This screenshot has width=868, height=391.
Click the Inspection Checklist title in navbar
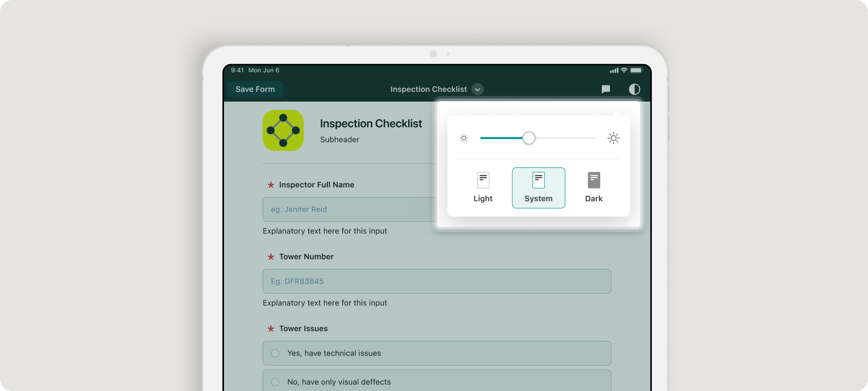428,89
